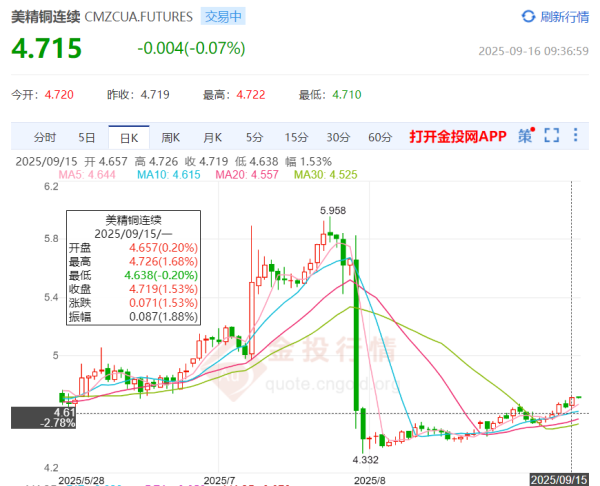Click the 美精铜连续 instrument title
The image size is (600, 486).
tap(46, 17)
